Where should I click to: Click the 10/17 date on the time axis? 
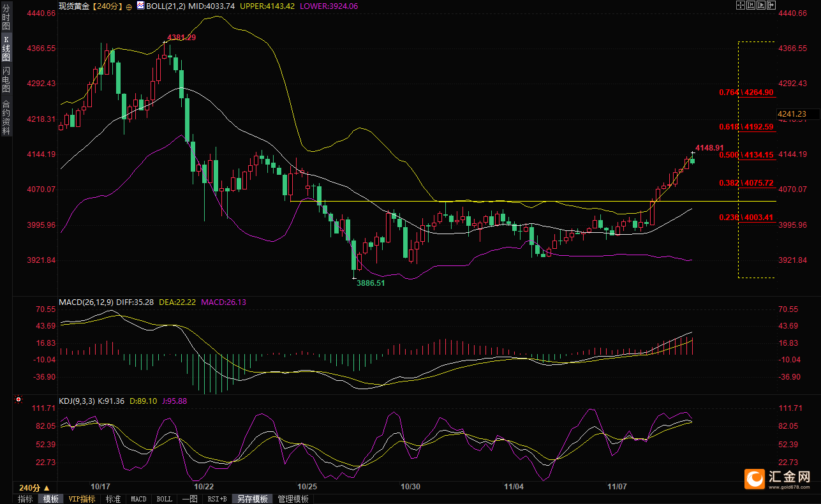tap(101, 486)
